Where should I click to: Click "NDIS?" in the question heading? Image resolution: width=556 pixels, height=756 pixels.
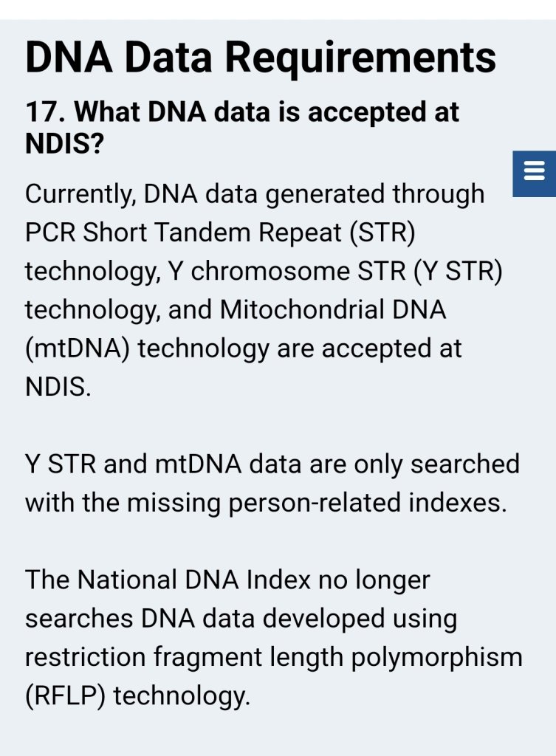coord(64,142)
